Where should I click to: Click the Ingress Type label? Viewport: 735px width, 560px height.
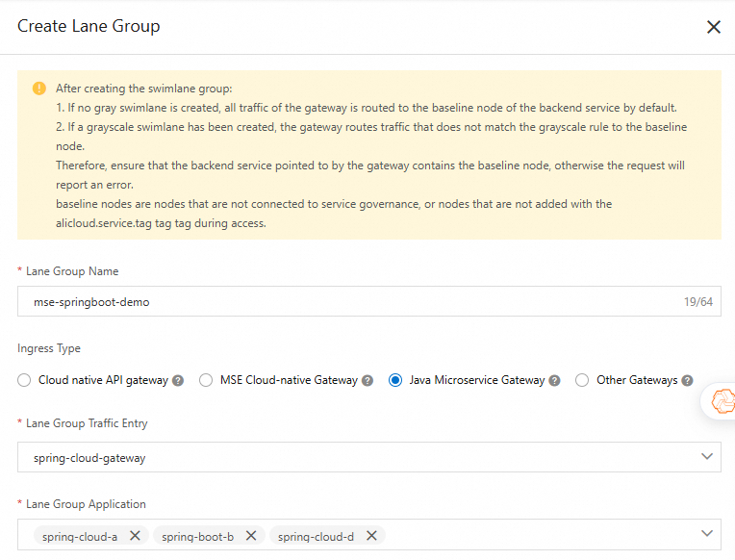(x=49, y=348)
